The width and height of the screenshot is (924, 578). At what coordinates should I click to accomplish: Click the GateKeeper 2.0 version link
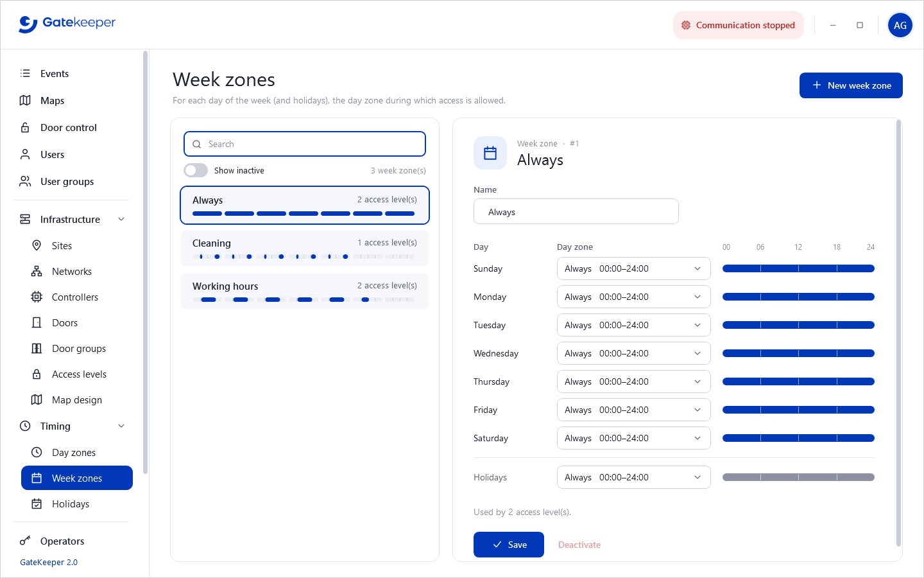[49, 562]
